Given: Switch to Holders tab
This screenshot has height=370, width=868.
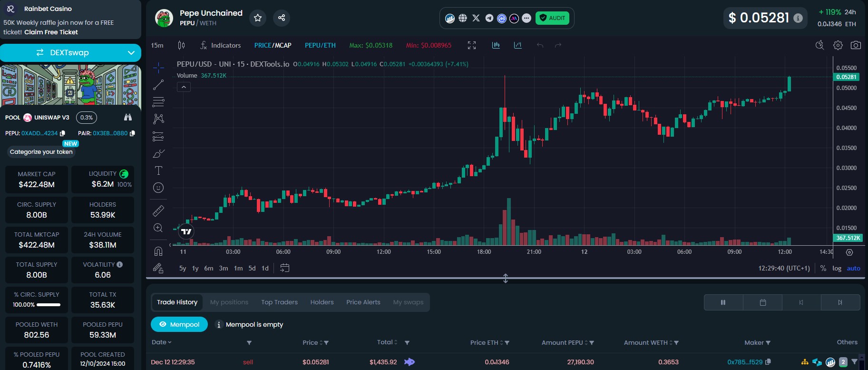Looking at the screenshot, I should (x=322, y=302).
